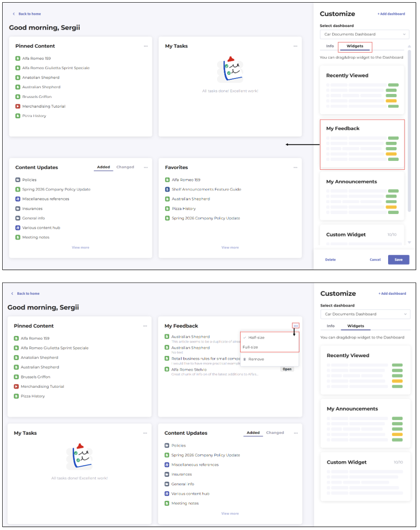
Task: Select Recently Viewed widget card in upper panel
Action: point(362,90)
